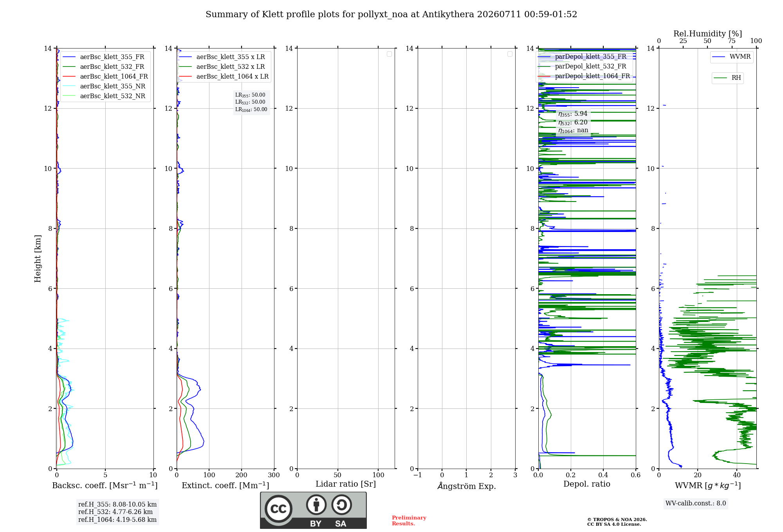This screenshot has width=783, height=532.
Task: Click the TROPOS & NOA 2026 copyright text
Action: [x=617, y=519]
